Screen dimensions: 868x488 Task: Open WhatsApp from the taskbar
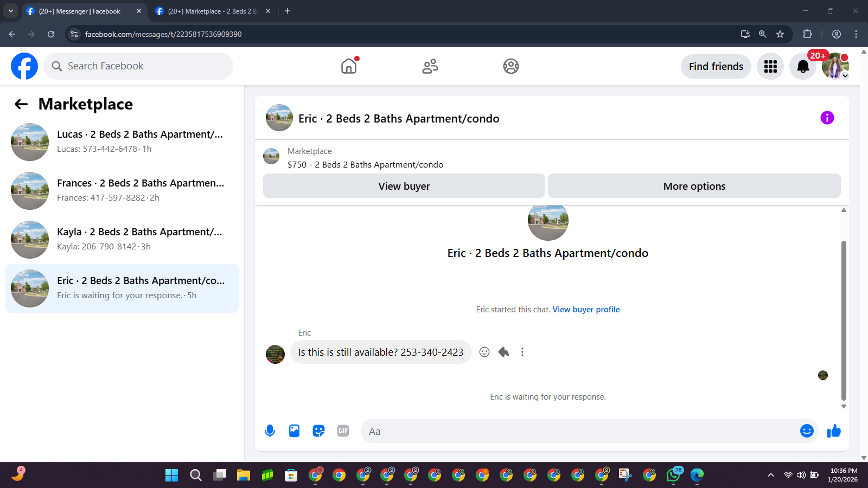(673, 476)
